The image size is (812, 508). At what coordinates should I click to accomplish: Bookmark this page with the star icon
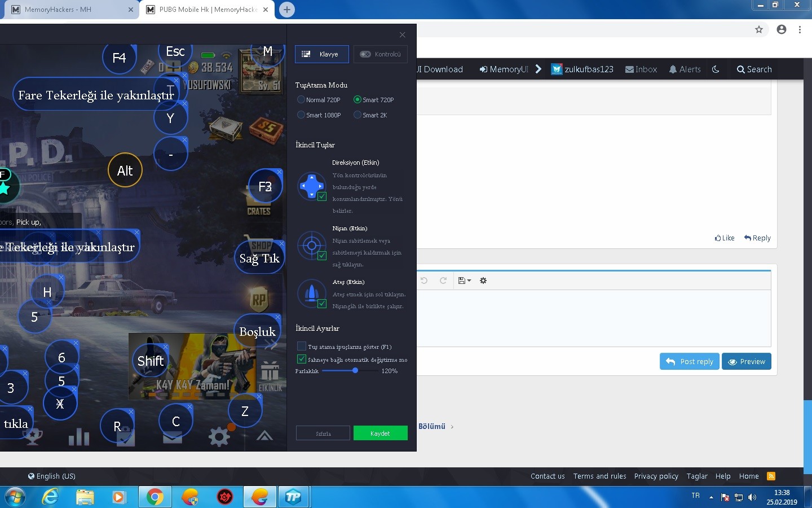[759, 29]
